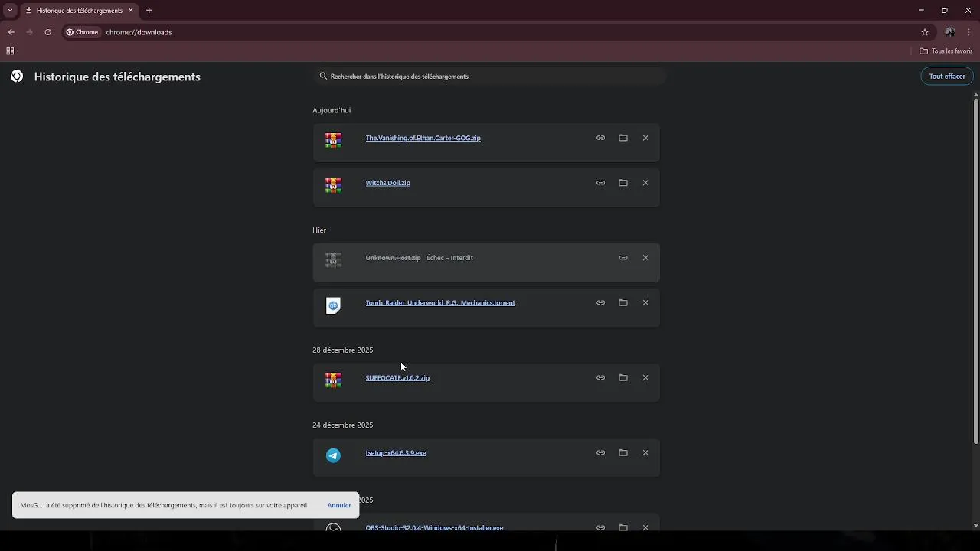Open the Chrome profile avatar menu

950,32
